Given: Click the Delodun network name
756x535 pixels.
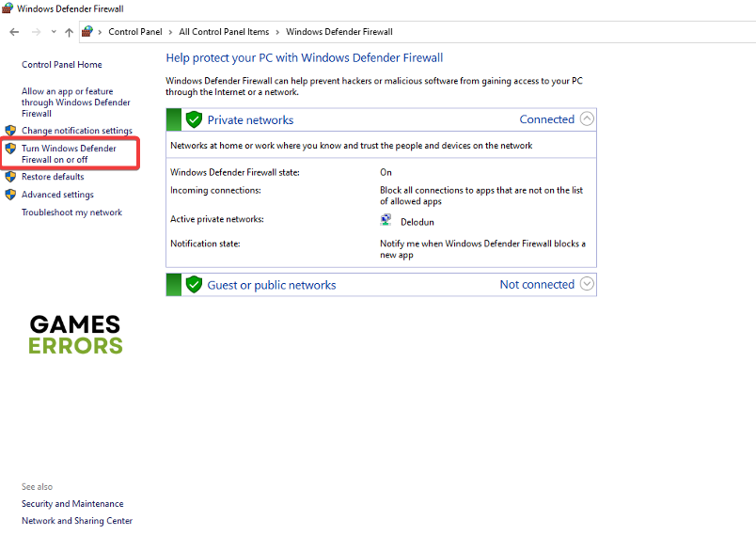Looking at the screenshot, I should coord(417,222).
